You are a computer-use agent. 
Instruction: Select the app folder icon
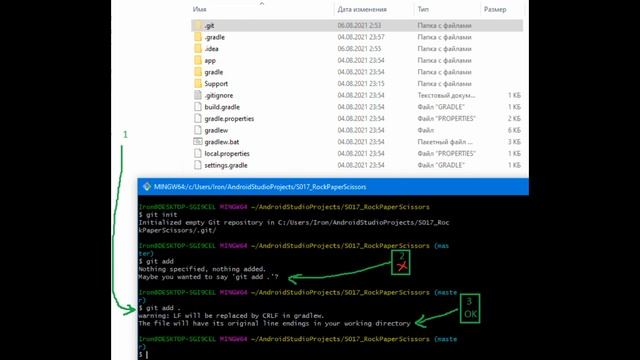[x=198, y=60]
